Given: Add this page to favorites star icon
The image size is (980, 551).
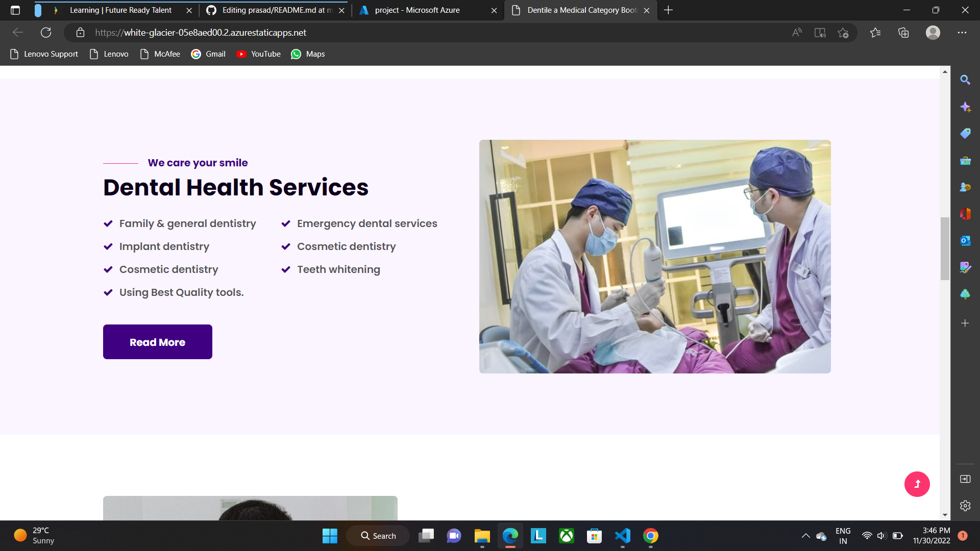Looking at the screenshot, I should point(843,33).
